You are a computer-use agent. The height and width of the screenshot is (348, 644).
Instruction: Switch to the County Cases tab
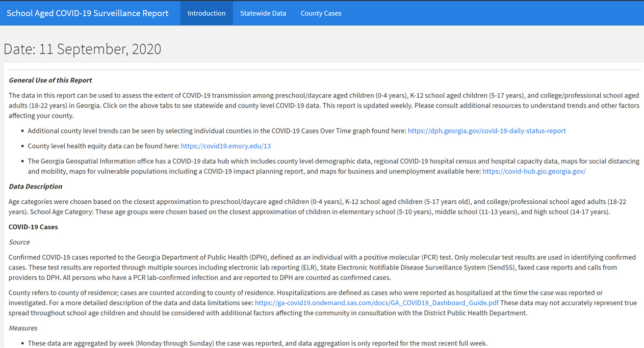coord(321,13)
